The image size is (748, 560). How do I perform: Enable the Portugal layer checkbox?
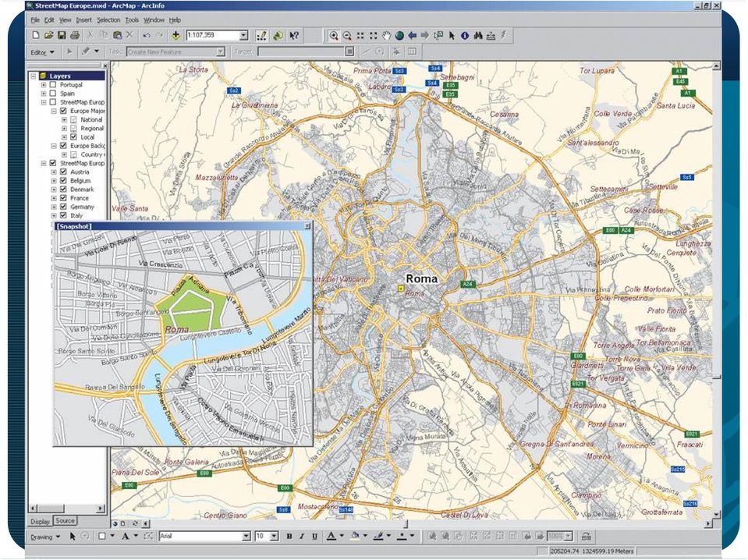53,84
